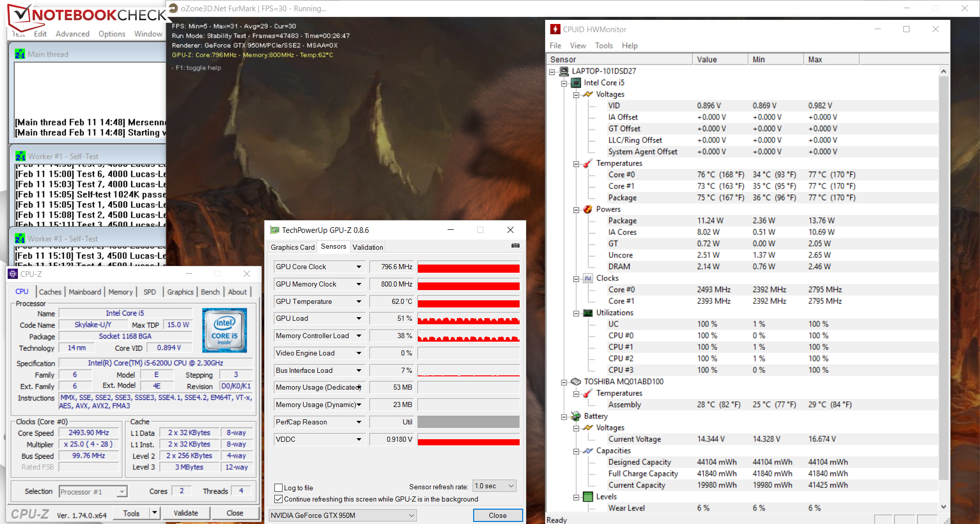Click the Levels battery icon in HWMonitor
This screenshot has height=524, width=980.
tap(588, 497)
